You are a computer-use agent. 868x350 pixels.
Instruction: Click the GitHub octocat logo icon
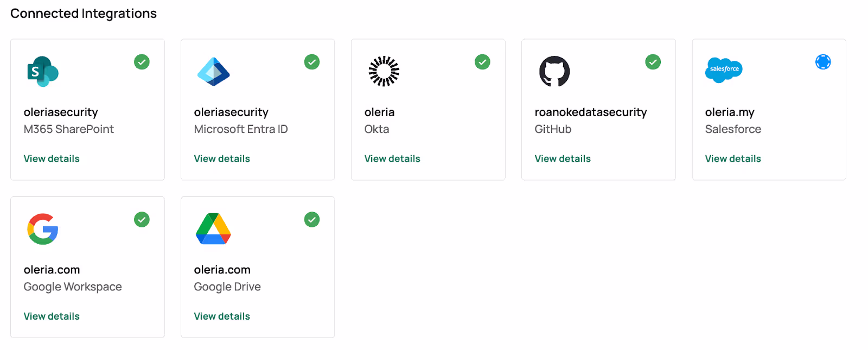tap(554, 71)
